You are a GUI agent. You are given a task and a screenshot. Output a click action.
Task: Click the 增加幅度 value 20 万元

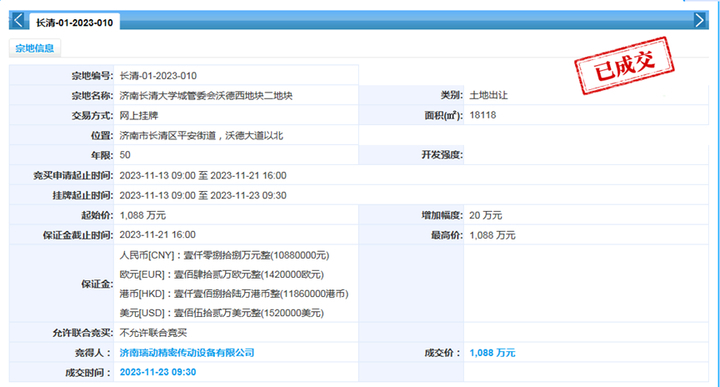pos(486,215)
